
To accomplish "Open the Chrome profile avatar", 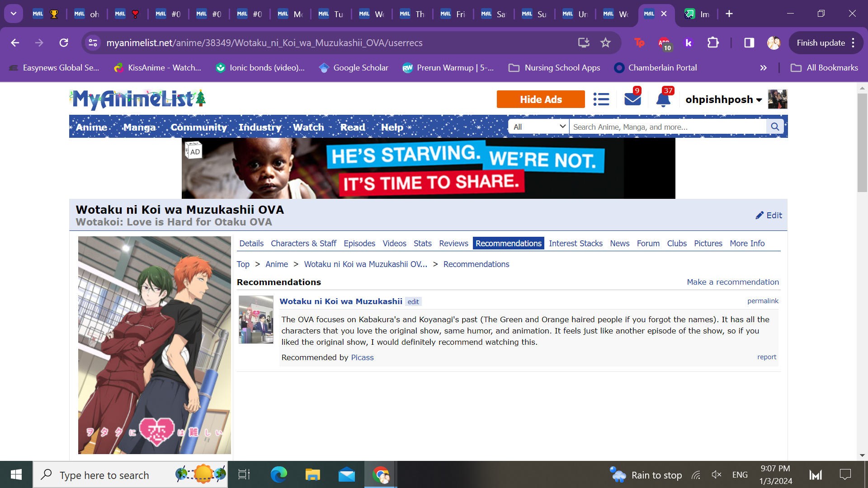I will (774, 43).
